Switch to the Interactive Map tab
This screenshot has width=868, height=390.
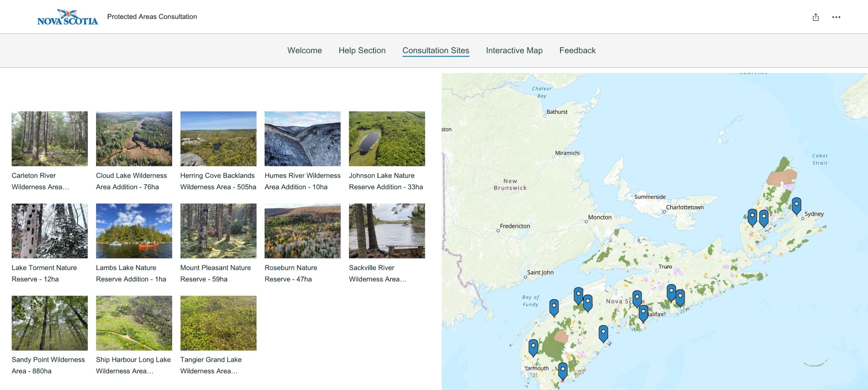(514, 51)
